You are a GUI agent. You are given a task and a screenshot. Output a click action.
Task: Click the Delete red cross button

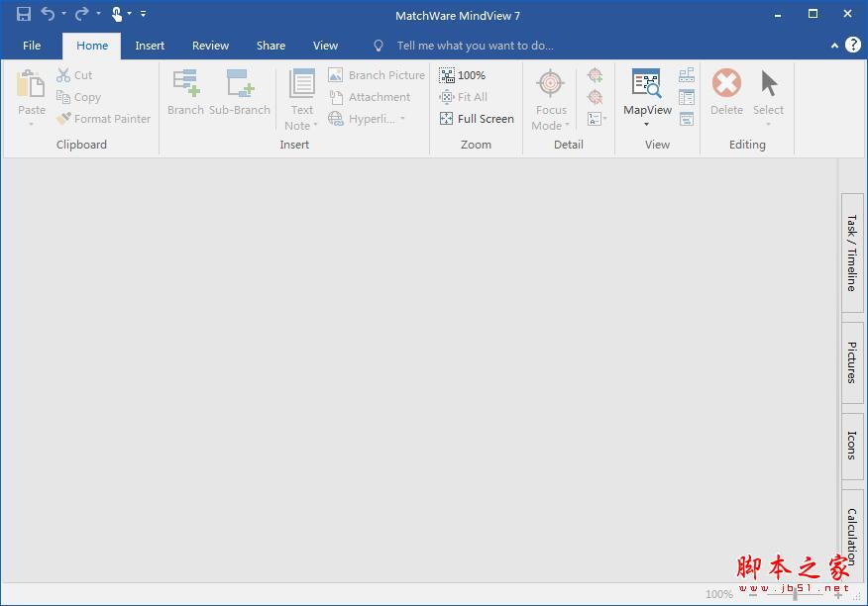pos(726,83)
